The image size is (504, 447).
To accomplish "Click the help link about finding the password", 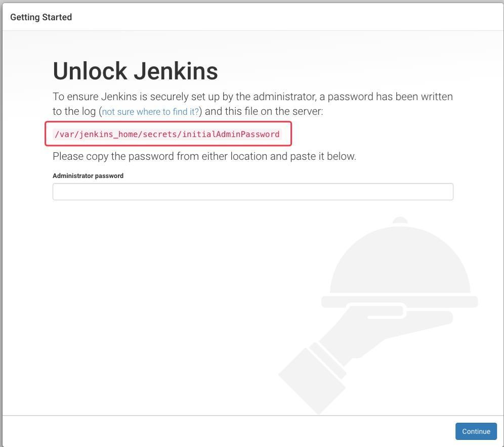I will [150, 111].
